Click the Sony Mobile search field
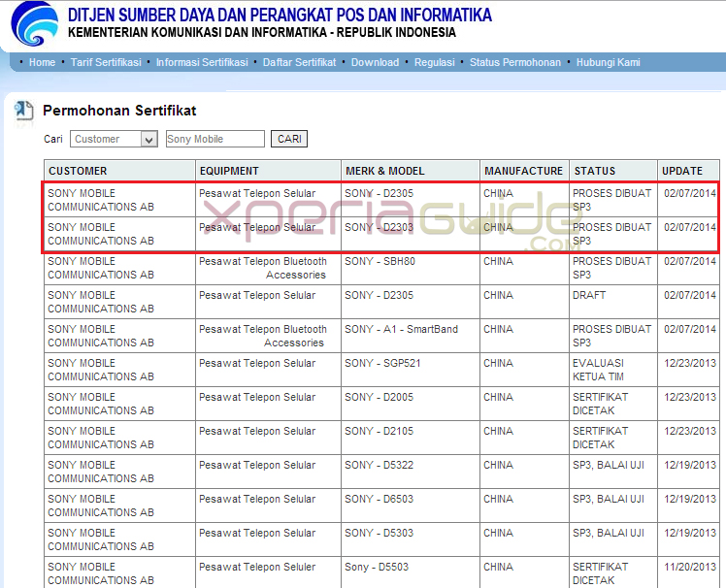This screenshot has height=588, width=726. pyautogui.click(x=215, y=139)
